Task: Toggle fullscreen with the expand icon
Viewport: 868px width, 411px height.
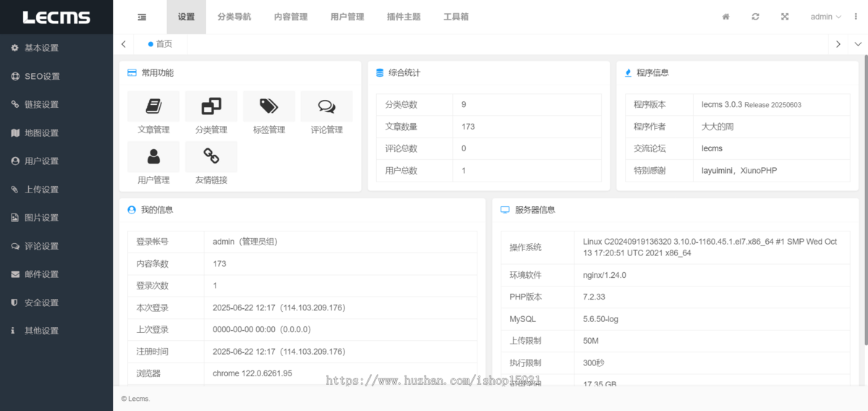Action: [x=785, y=17]
